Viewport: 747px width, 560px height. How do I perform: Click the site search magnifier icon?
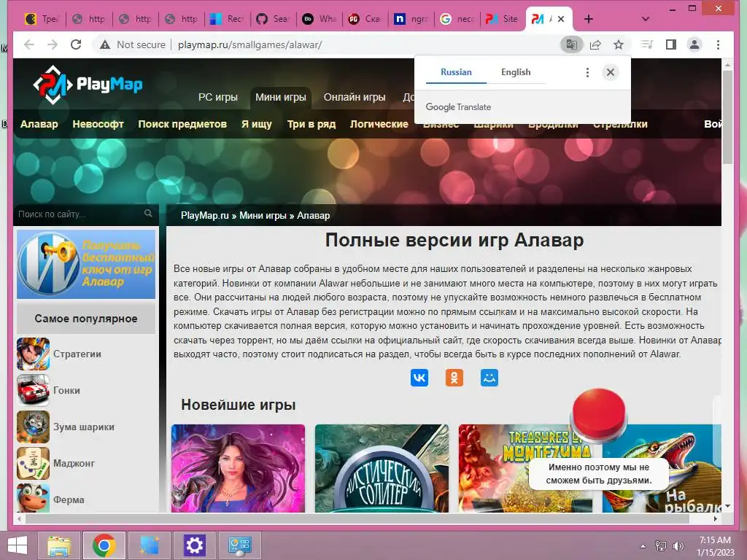pos(148,214)
